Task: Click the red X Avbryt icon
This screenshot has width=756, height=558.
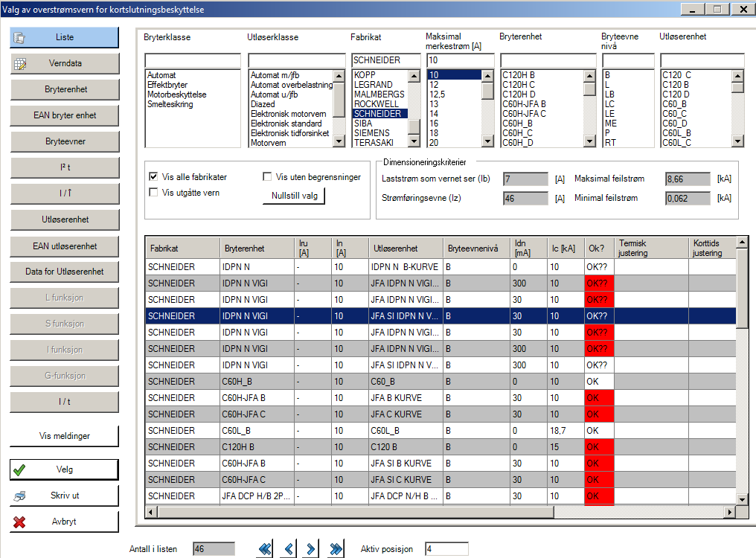Action: pos(19,522)
